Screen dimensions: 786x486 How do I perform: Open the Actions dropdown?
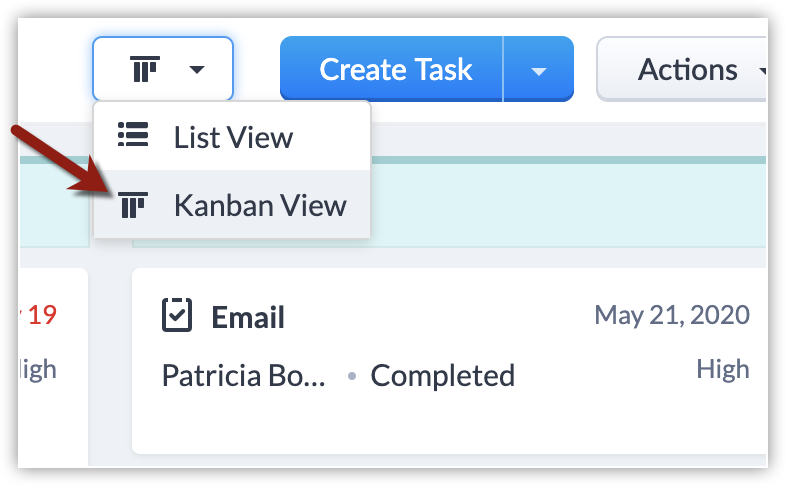point(688,70)
